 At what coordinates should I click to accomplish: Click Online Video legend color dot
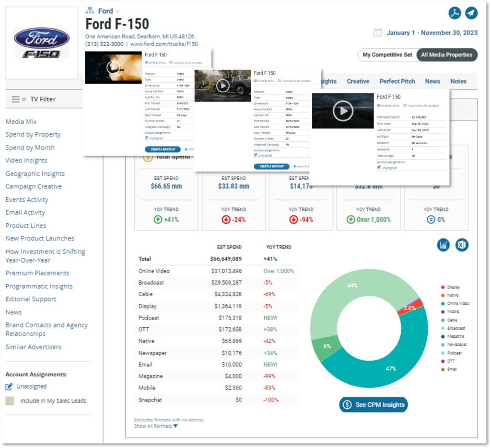coord(443,303)
